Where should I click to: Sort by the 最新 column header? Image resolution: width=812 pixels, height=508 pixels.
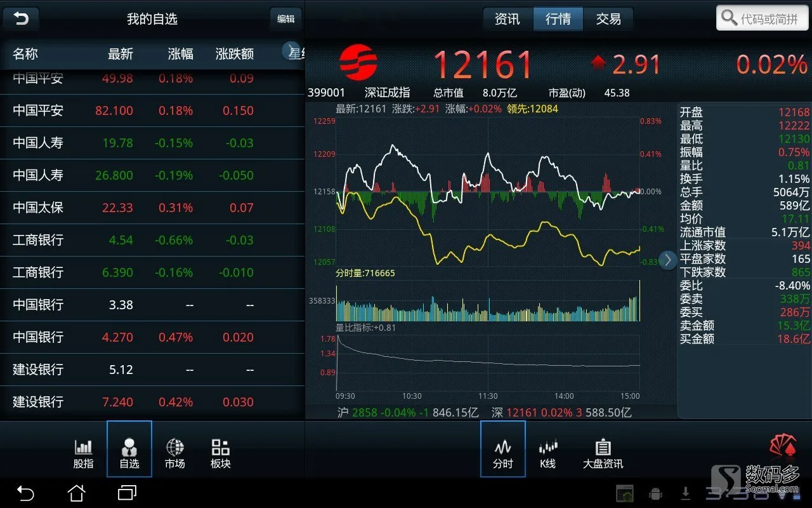[121, 54]
